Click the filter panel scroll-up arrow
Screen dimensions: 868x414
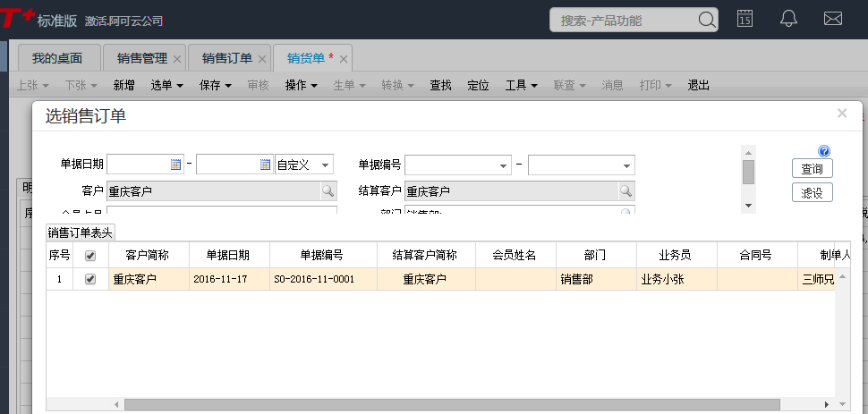[748, 153]
